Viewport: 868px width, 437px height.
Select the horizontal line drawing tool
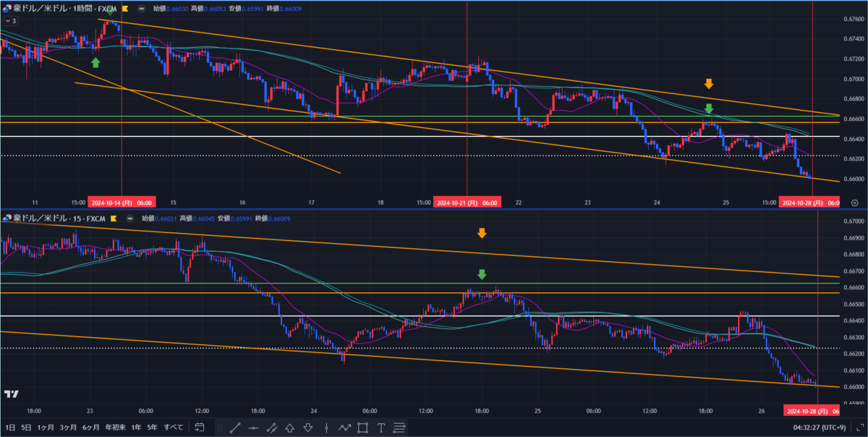(x=254, y=428)
